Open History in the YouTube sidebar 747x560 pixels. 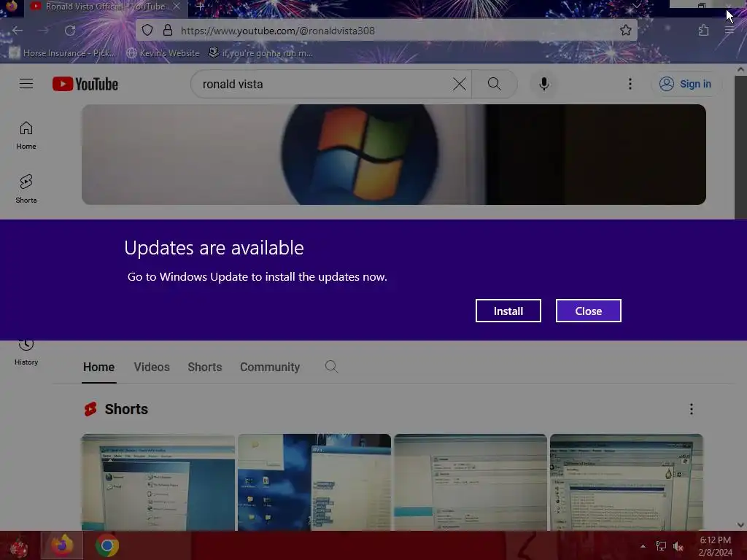[26, 354]
